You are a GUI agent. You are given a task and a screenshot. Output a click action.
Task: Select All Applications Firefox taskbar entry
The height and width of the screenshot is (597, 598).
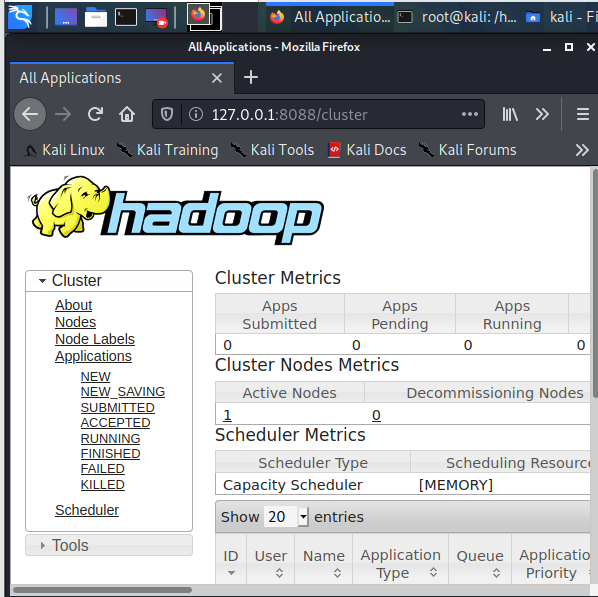pos(330,17)
